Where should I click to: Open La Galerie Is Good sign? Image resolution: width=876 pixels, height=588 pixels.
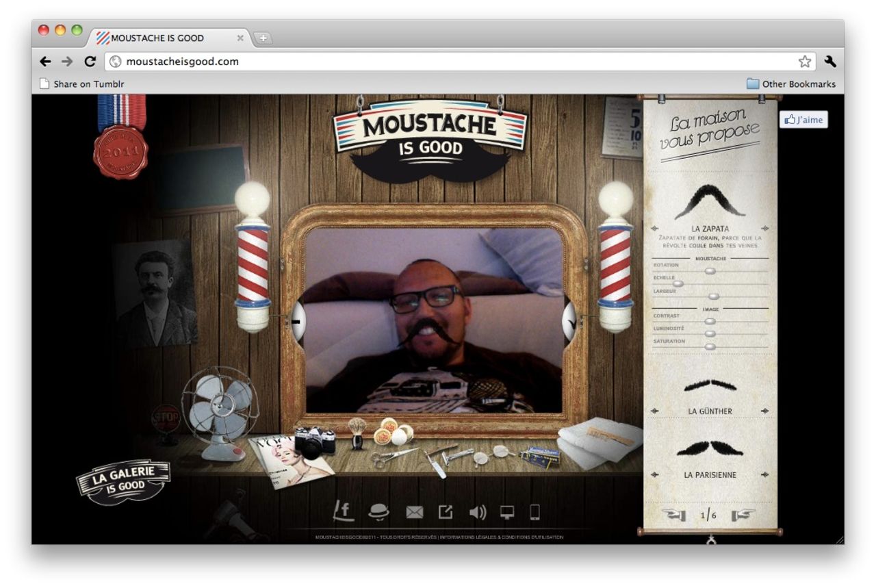click(x=123, y=481)
